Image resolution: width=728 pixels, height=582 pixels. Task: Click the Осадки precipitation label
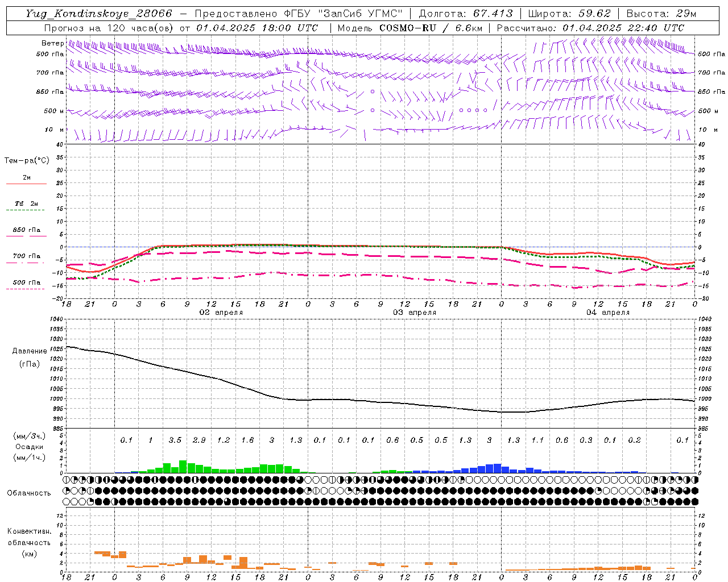30,447
